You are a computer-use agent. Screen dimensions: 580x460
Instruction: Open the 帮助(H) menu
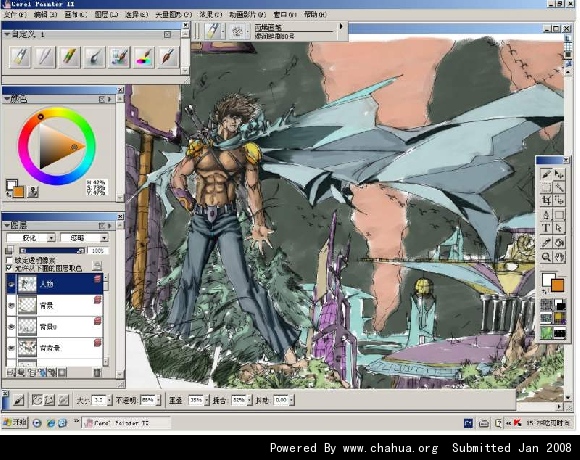click(x=315, y=15)
